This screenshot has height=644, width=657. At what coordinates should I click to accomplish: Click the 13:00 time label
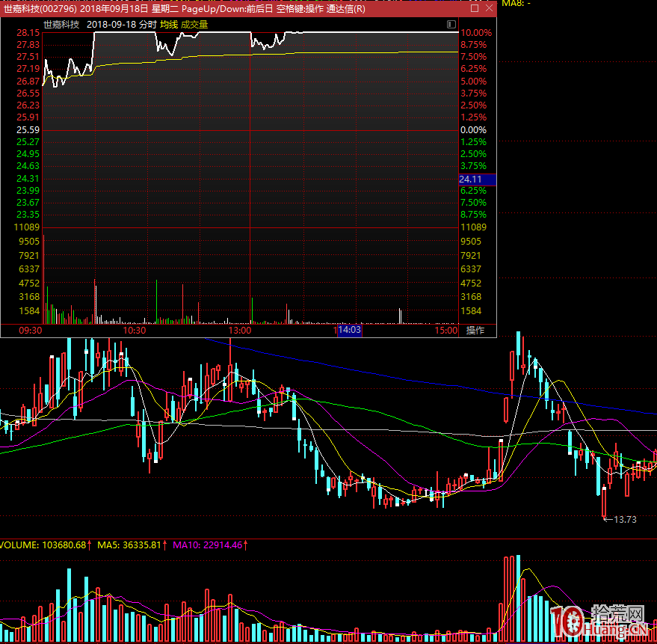point(240,331)
